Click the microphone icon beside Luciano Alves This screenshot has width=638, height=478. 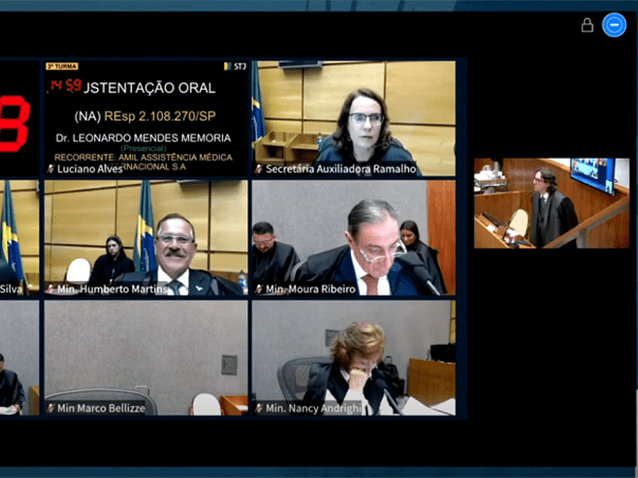click(x=50, y=169)
